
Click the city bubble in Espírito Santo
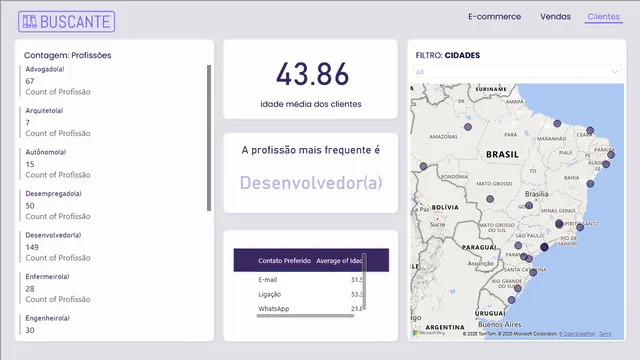point(580,227)
